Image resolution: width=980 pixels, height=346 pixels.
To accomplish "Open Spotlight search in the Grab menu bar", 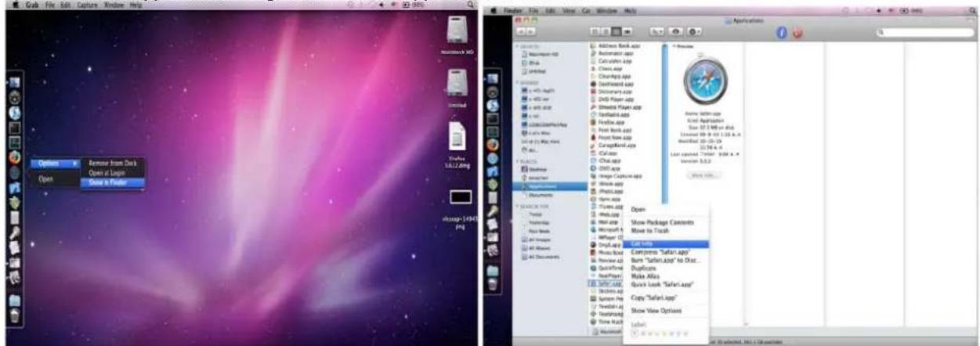I will 469,4.
